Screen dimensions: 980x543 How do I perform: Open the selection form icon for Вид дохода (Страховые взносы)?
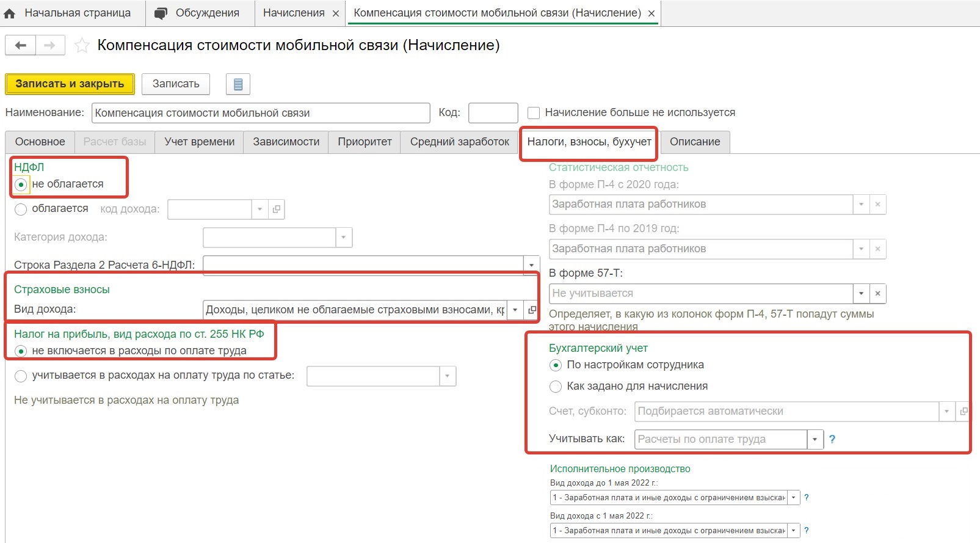click(x=532, y=310)
